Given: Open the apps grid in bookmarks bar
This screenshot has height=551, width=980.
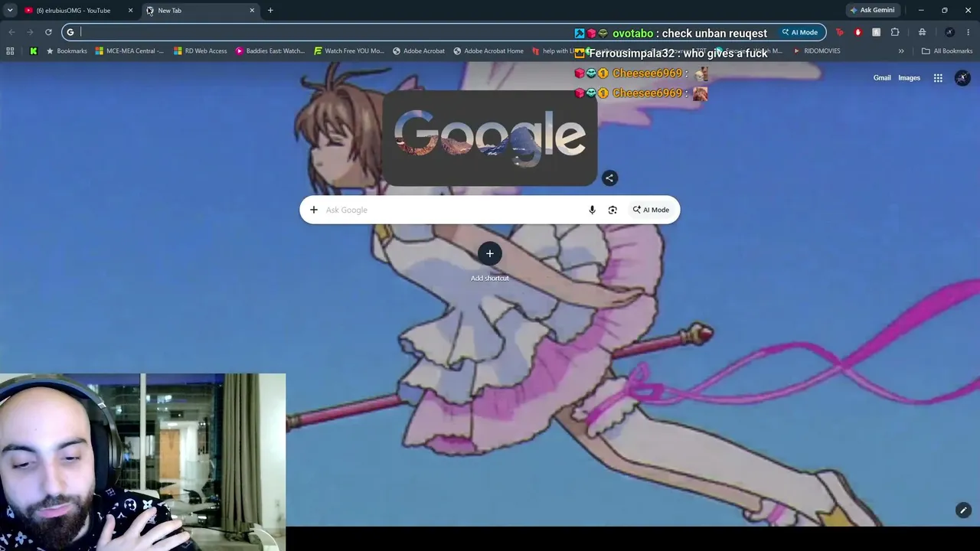Looking at the screenshot, I should pyautogui.click(x=10, y=51).
